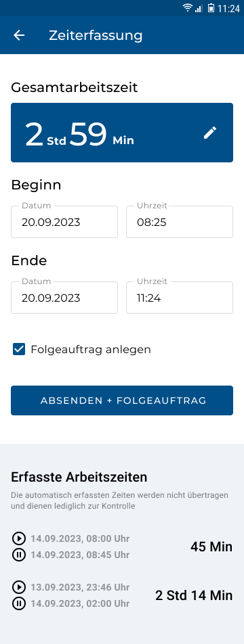Tap the pause icon beside 14.09.2023, 08:45 Uhr
This screenshot has width=244, height=644.
pyautogui.click(x=18, y=555)
